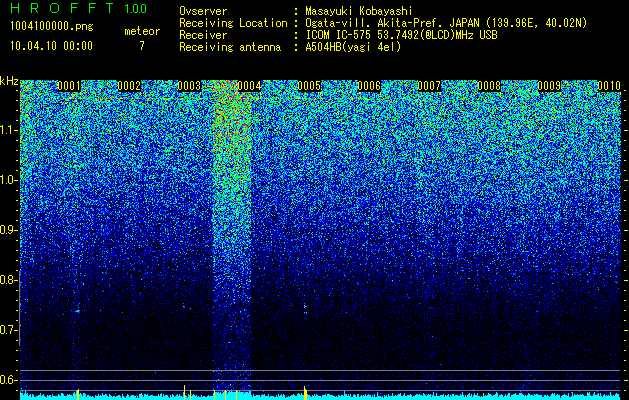Select the filename 1004100000.png
The image size is (629, 400).
click(51, 27)
